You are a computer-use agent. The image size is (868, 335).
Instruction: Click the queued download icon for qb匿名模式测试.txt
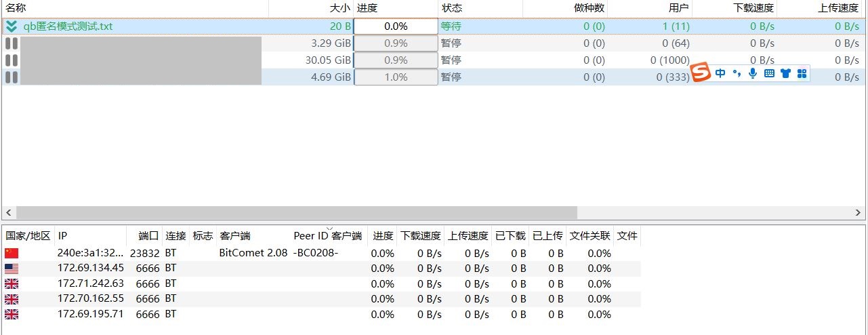pyautogui.click(x=12, y=26)
